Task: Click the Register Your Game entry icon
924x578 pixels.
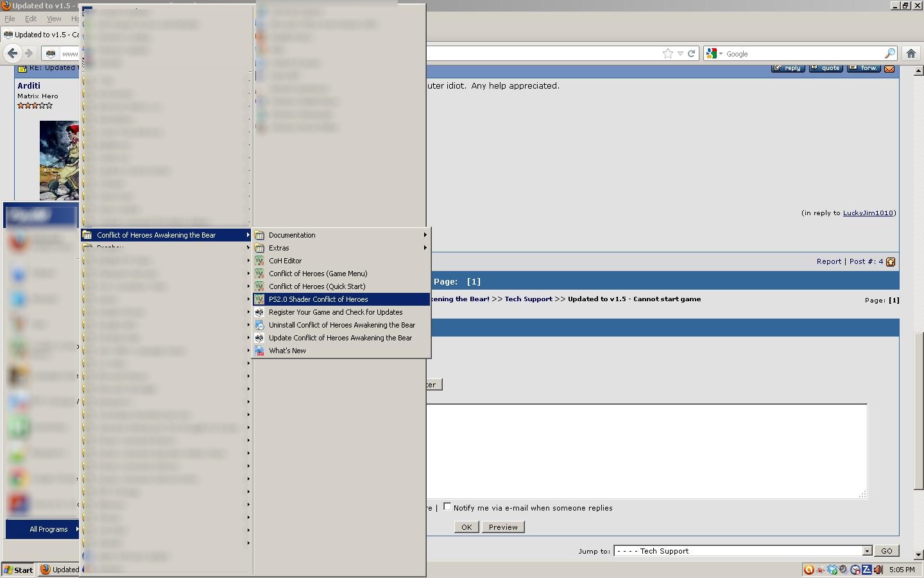Action: coord(260,312)
